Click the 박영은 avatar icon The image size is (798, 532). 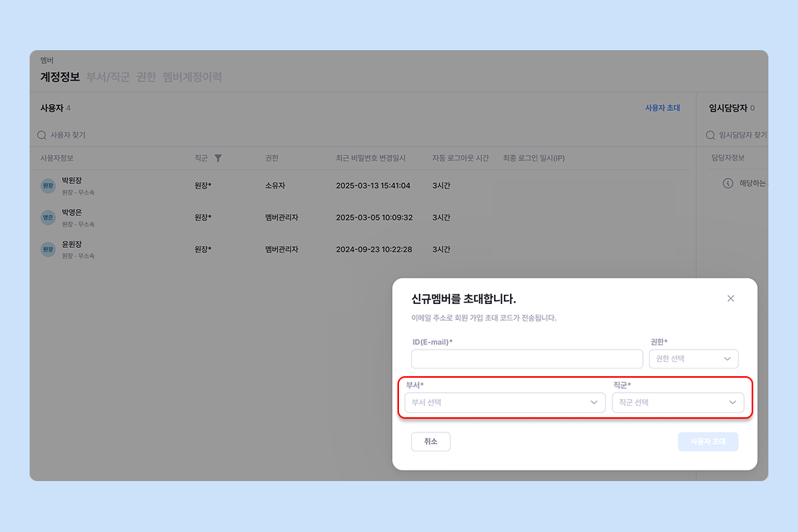click(x=48, y=217)
